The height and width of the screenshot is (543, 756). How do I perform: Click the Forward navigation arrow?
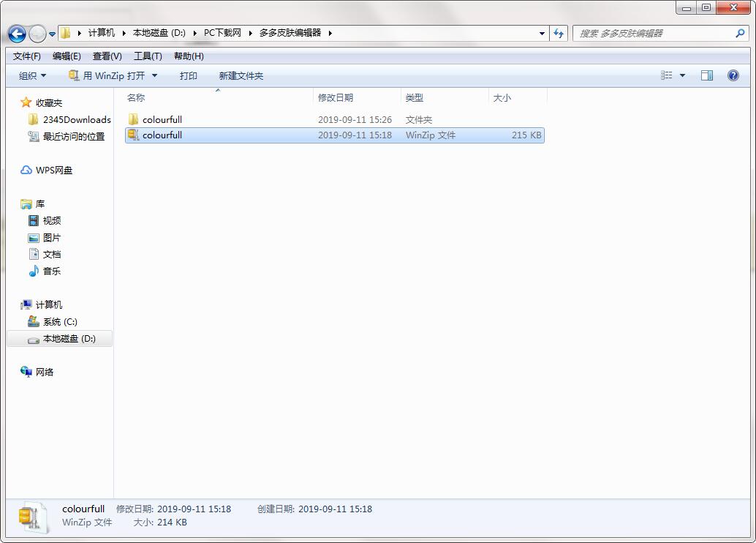[x=37, y=34]
